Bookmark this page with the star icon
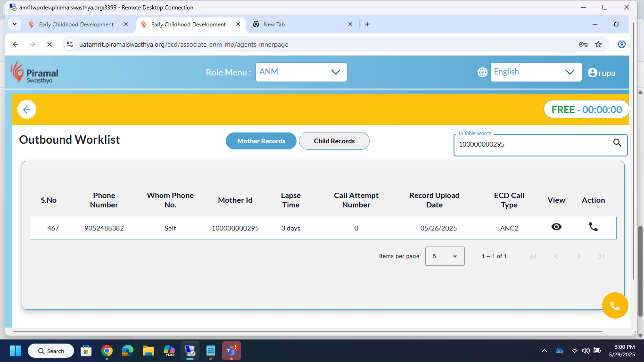This screenshot has width=644, height=362. click(598, 44)
